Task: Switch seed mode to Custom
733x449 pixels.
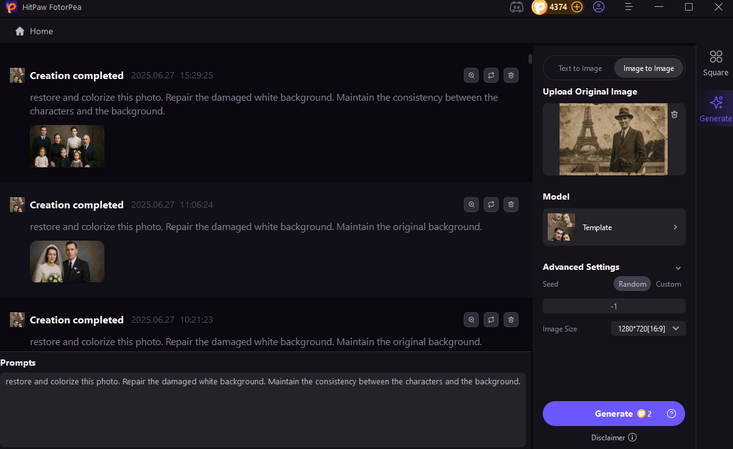Action: (x=668, y=284)
